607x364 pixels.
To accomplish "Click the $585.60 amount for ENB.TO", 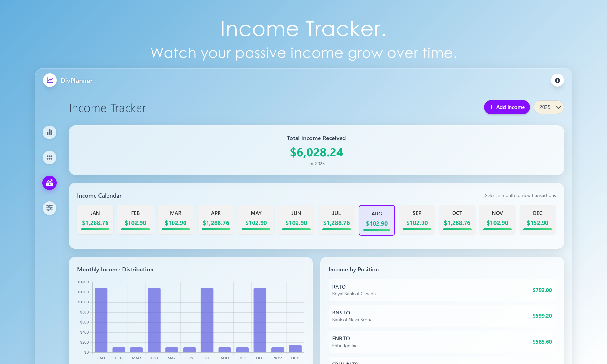I will (542, 342).
